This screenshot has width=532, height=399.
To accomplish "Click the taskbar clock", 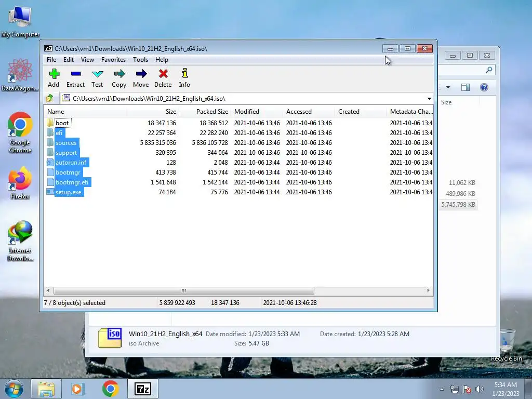I will pos(506,389).
